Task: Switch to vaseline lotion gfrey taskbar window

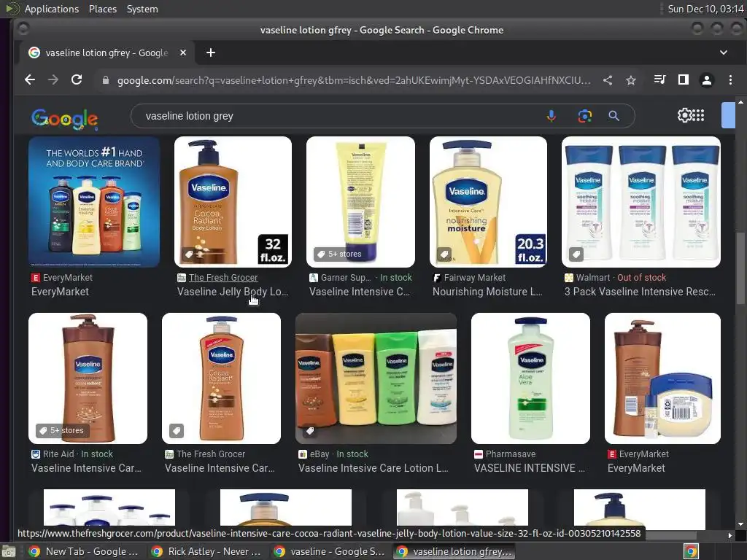Action: coord(454,551)
